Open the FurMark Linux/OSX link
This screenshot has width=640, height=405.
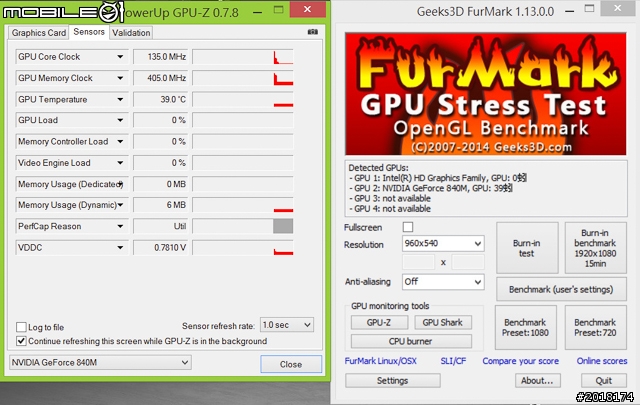coord(380,361)
